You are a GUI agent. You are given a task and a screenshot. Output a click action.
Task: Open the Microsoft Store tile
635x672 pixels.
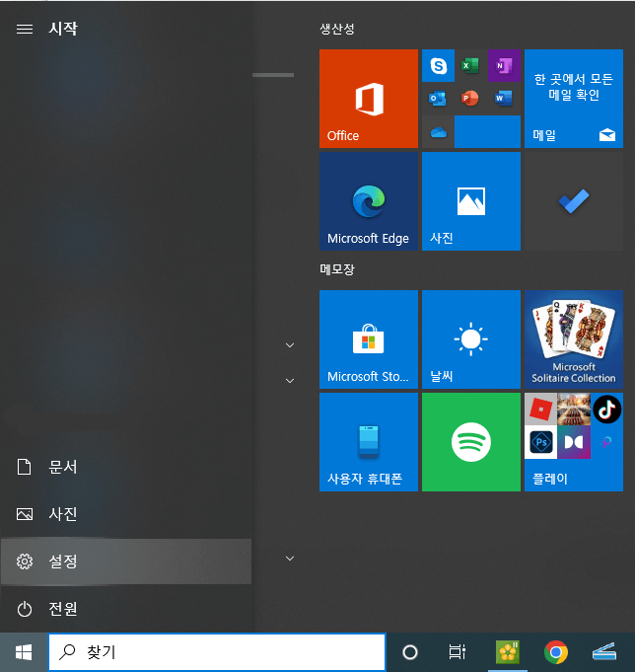pos(368,339)
